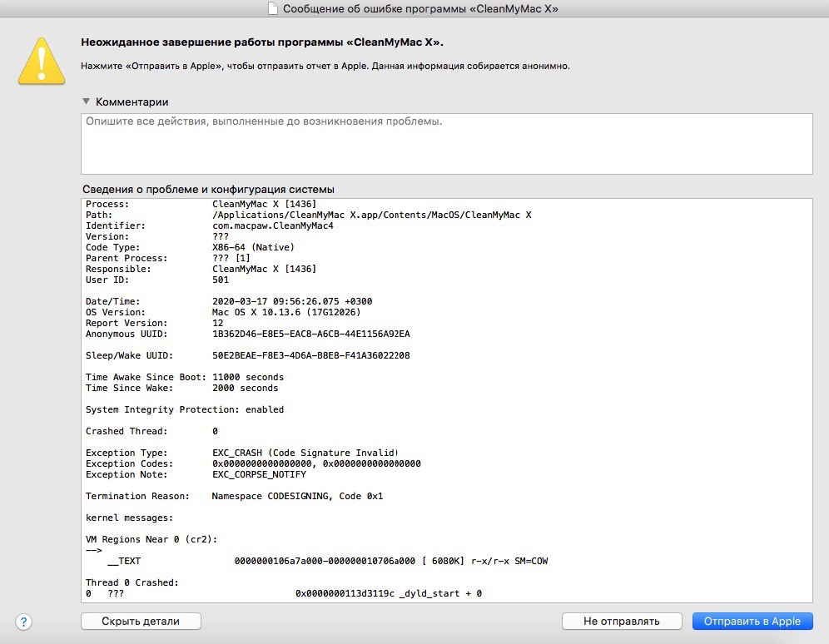This screenshot has height=644, width=829.
Task: Click the Не отправлять button
Action: tap(621, 622)
